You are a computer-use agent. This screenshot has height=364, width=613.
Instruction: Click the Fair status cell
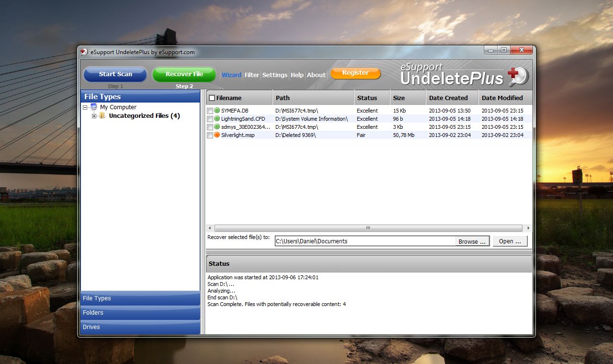[361, 135]
